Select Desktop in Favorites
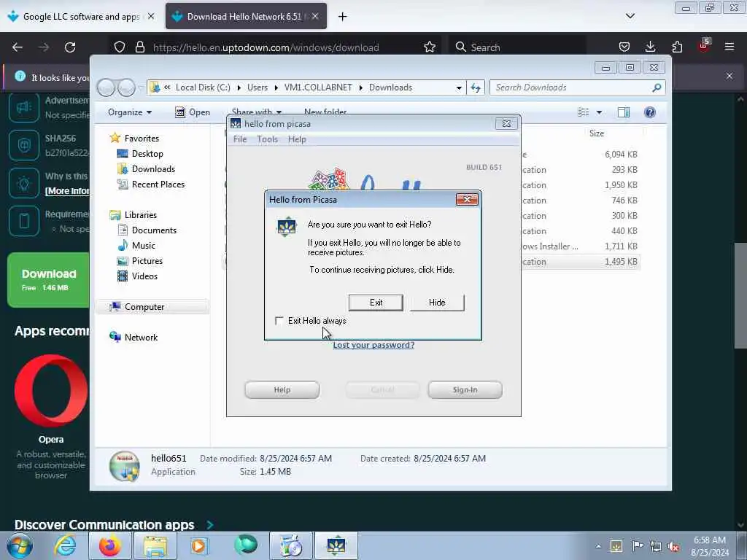The height and width of the screenshot is (560, 747). pos(147,154)
